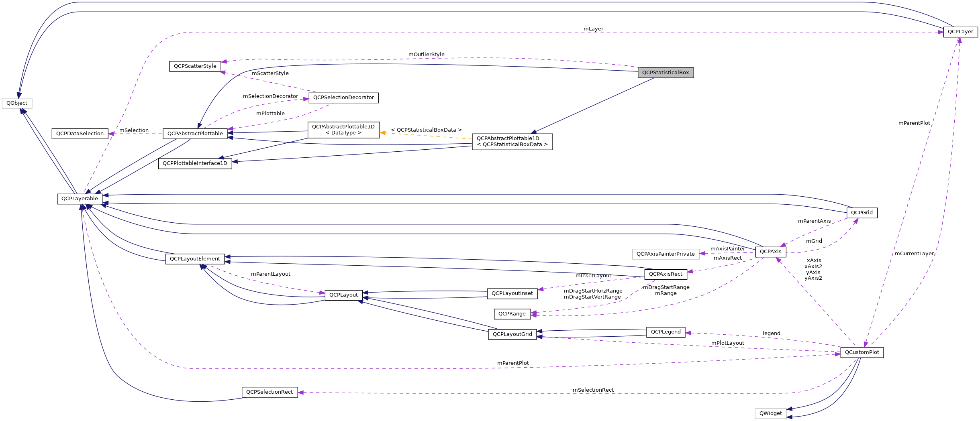
Task: Select the QCustomPlot class box
Action: click(862, 352)
